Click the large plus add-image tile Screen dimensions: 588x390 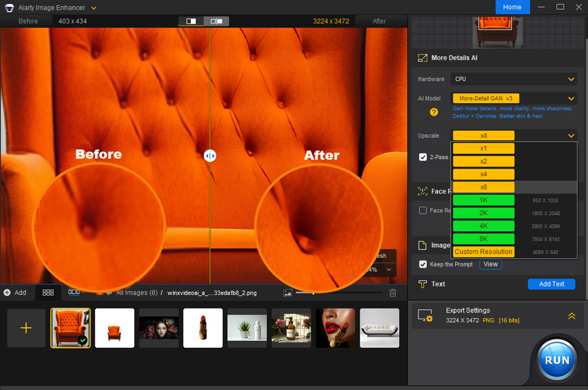pyautogui.click(x=26, y=328)
